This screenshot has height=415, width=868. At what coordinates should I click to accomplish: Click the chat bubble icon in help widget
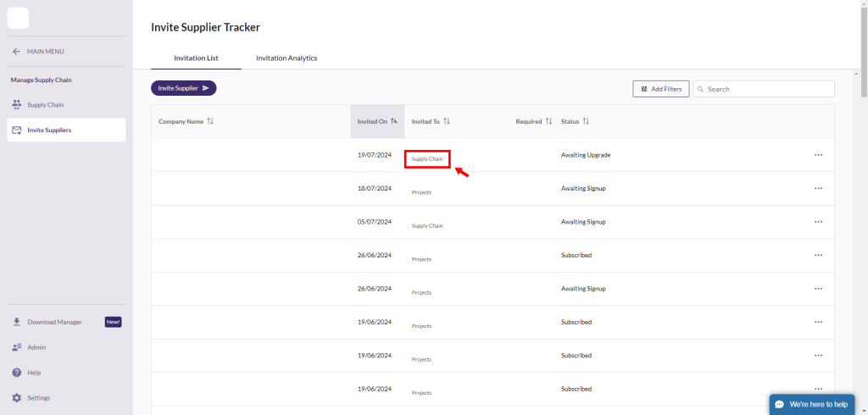780,405
